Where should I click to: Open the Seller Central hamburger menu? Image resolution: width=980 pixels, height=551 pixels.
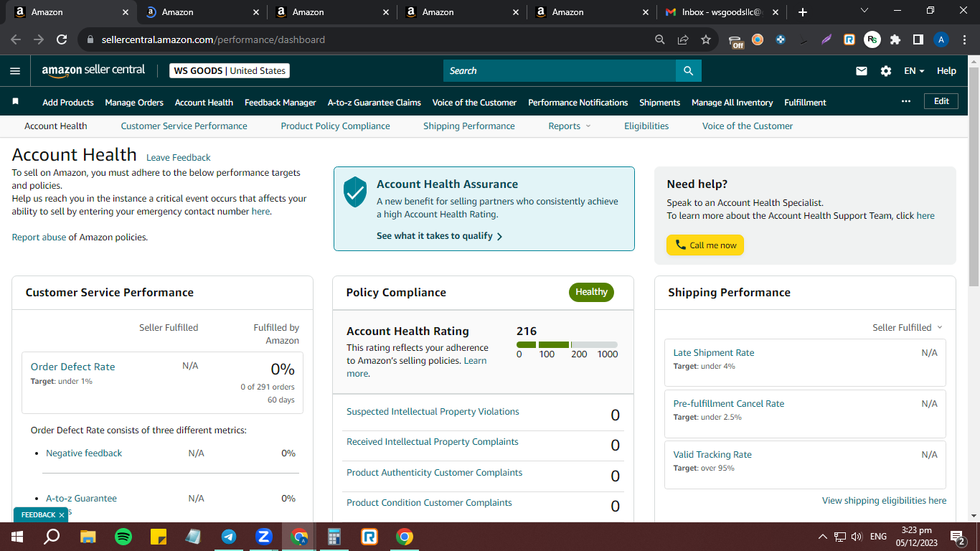15,71
